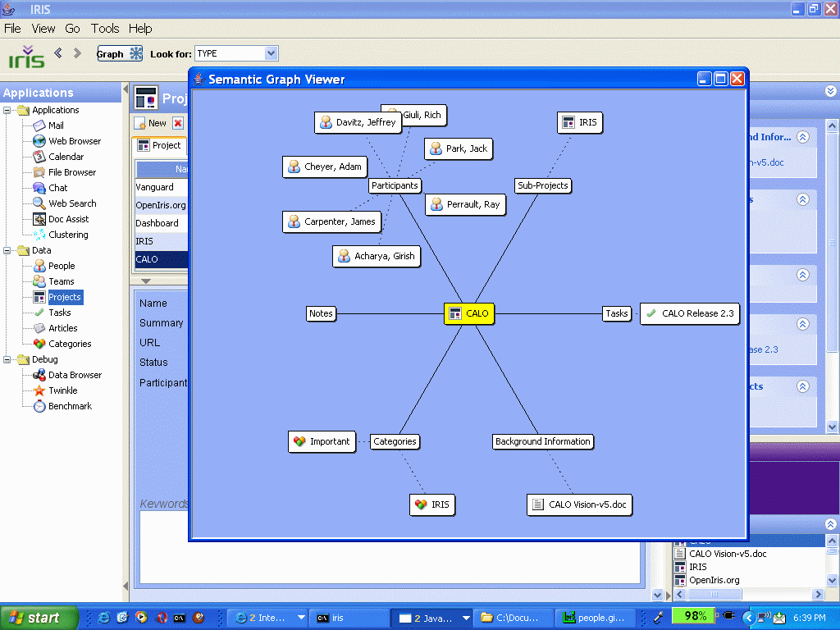Go back with the toolbar back arrow
Image resolution: width=840 pixels, height=630 pixels.
[58, 52]
